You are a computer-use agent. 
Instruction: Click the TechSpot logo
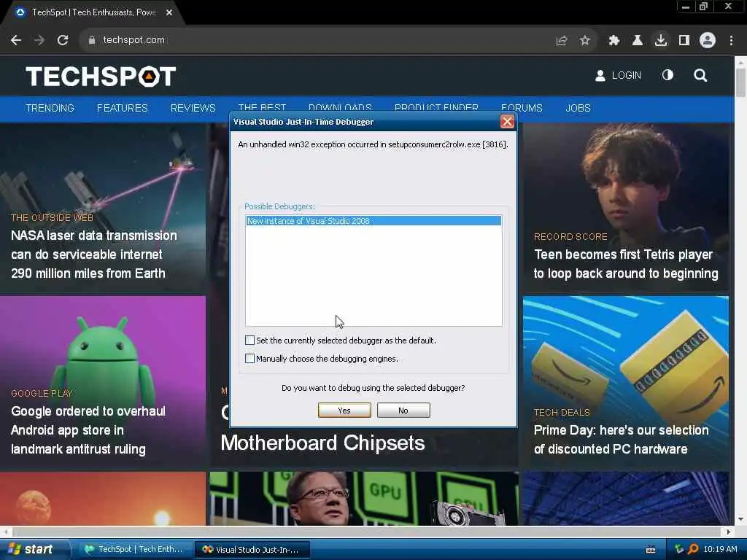click(101, 76)
